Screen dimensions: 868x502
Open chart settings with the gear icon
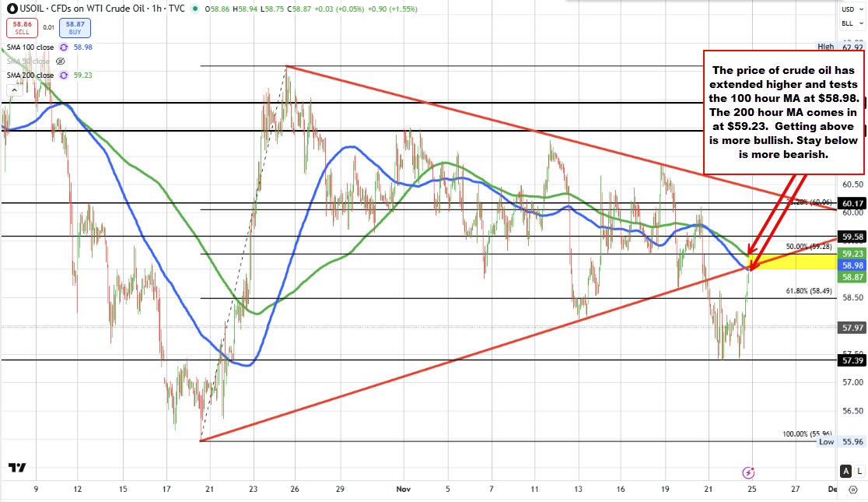click(853, 490)
